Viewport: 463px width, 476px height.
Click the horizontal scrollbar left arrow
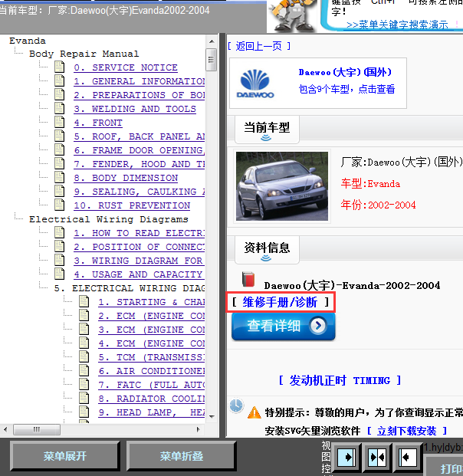pos(5,429)
